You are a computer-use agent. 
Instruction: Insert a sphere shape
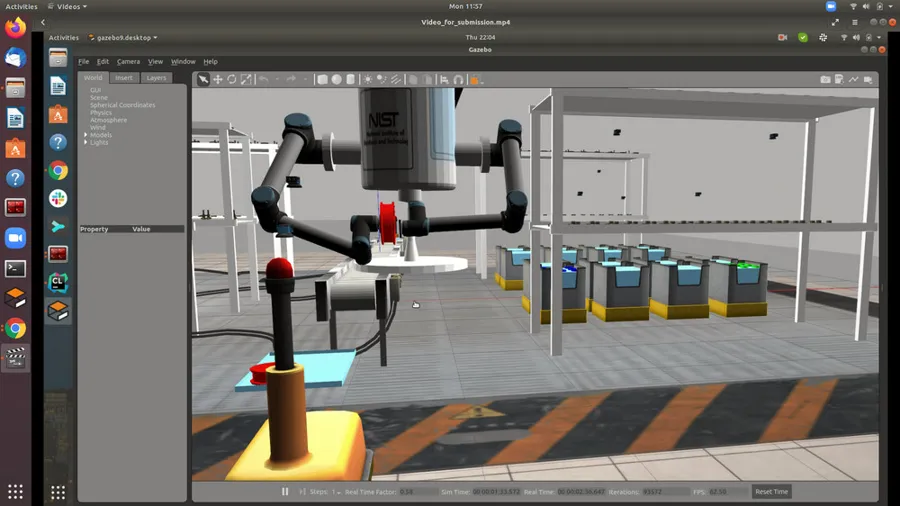[336, 79]
